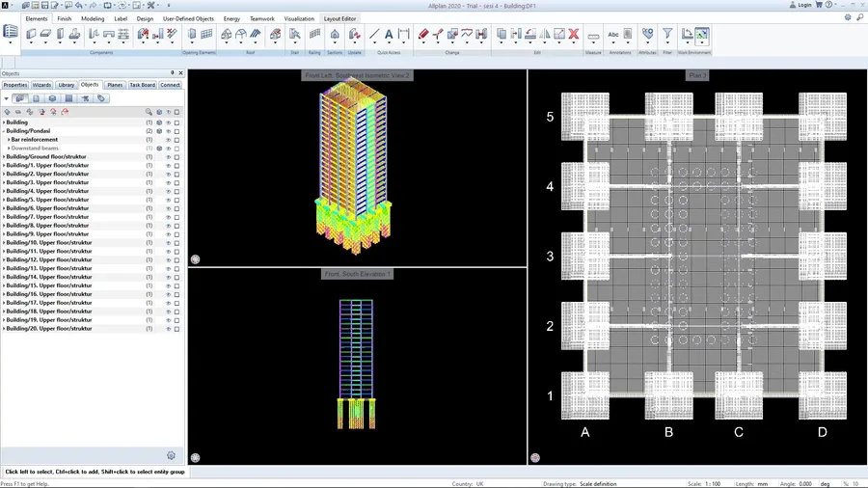Click the Library palette tab
Image resolution: width=868 pixels, height=488 pixels.
click(66, 85)
